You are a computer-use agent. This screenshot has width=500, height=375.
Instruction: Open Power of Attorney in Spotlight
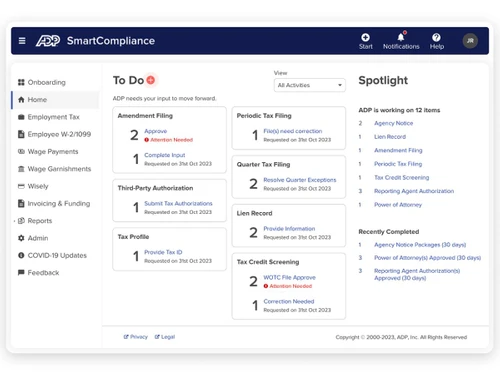(x=398, y=205)
